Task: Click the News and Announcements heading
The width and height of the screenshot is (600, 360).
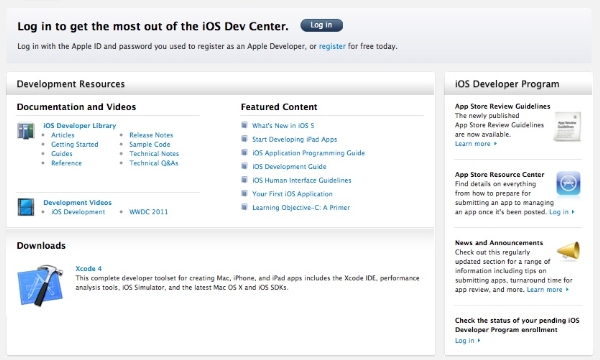Action: (499, 243)
